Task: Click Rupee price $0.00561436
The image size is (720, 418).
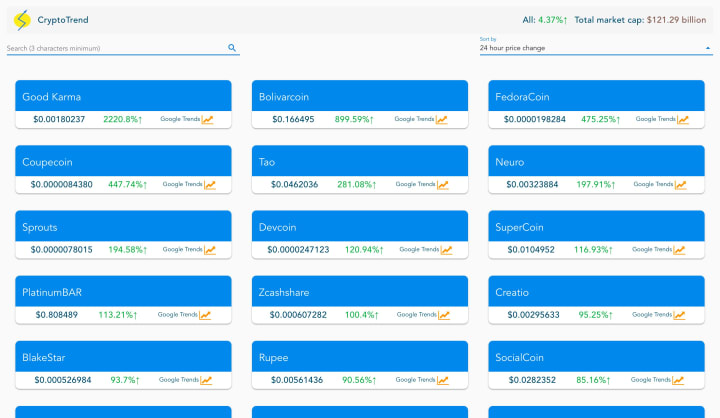Action: tap(297, 380)
